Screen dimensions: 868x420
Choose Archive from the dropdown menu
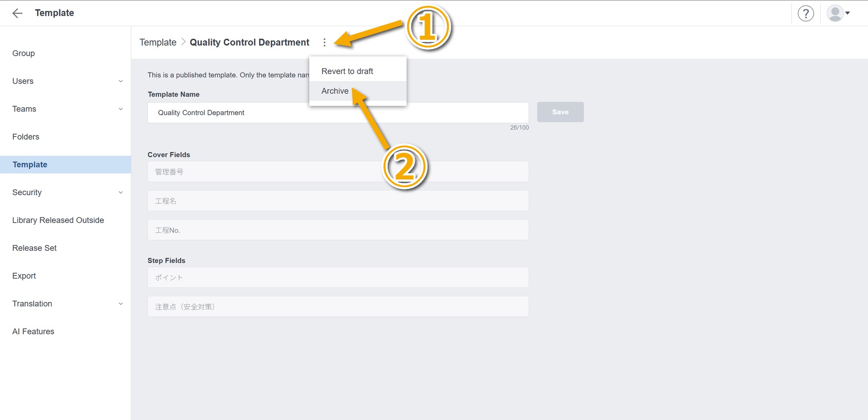tap(335, 91)
